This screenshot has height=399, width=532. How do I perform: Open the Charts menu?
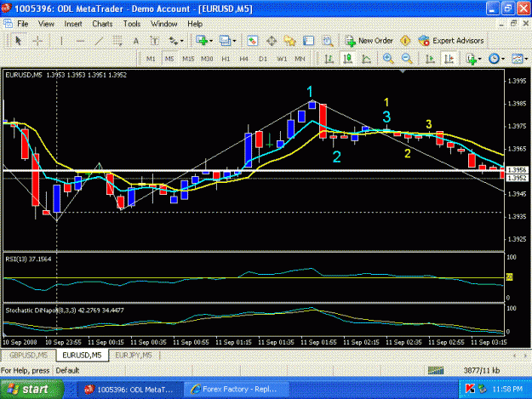coord(102,24)
